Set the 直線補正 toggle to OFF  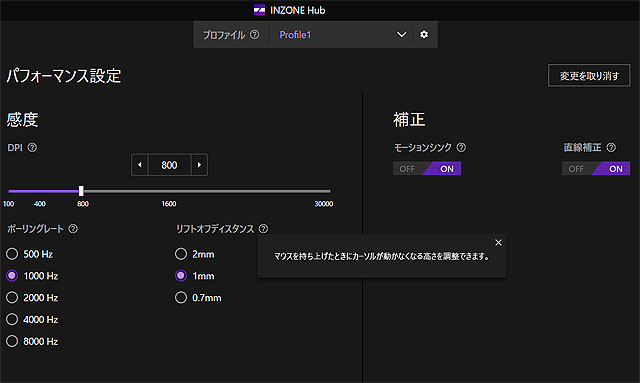[x=576, y=169]
